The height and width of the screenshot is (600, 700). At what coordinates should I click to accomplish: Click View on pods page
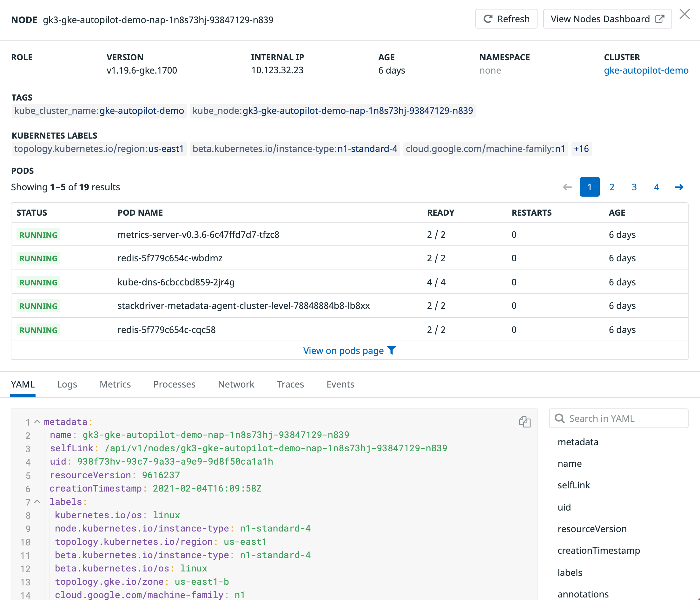click(x=342, y=350)
